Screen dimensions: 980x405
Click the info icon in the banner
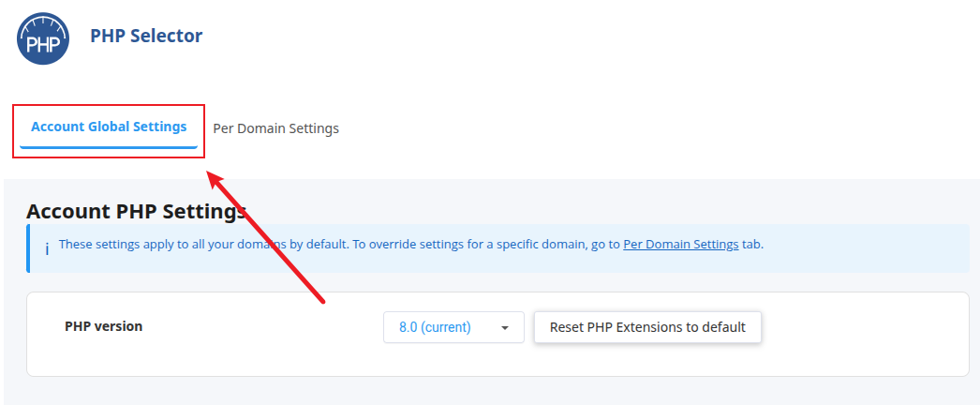point(47,247)
